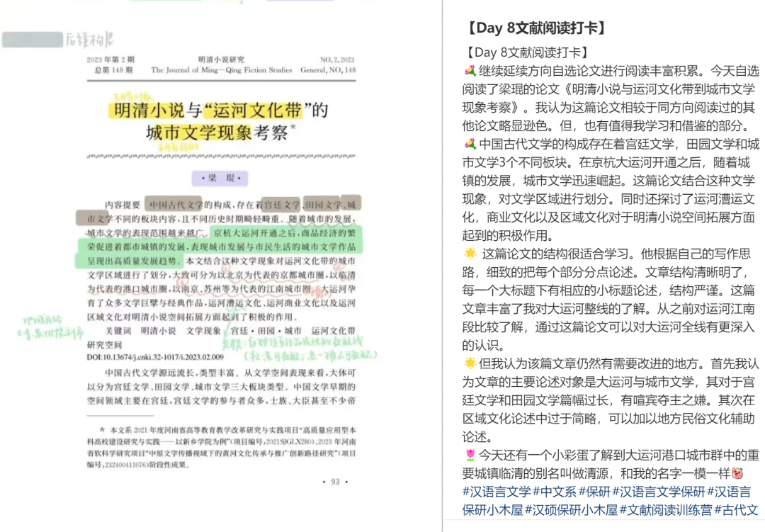Image resolution: width=765 pixels, height=532 pixels.
Task: Click the journal name 明清小说研究 header
Action: coord(221,60)
